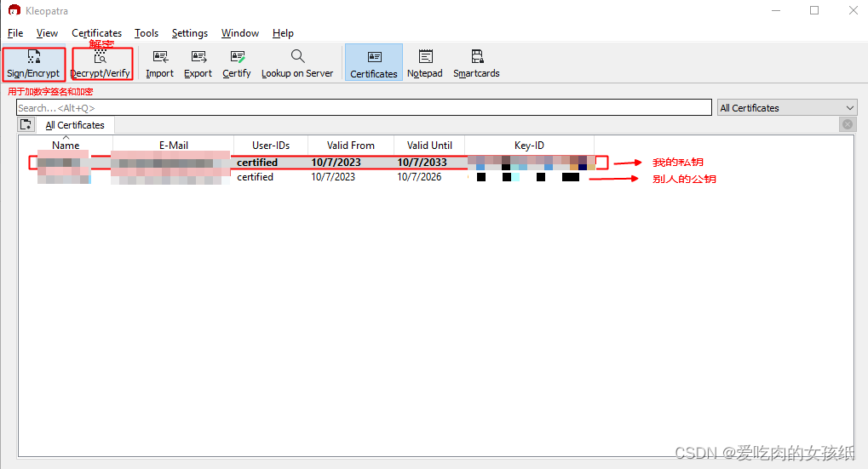Sort by the Valid Until column header
Image resolution: width=868 pixels, height=469 pixels.
click(x=429, y=145)
